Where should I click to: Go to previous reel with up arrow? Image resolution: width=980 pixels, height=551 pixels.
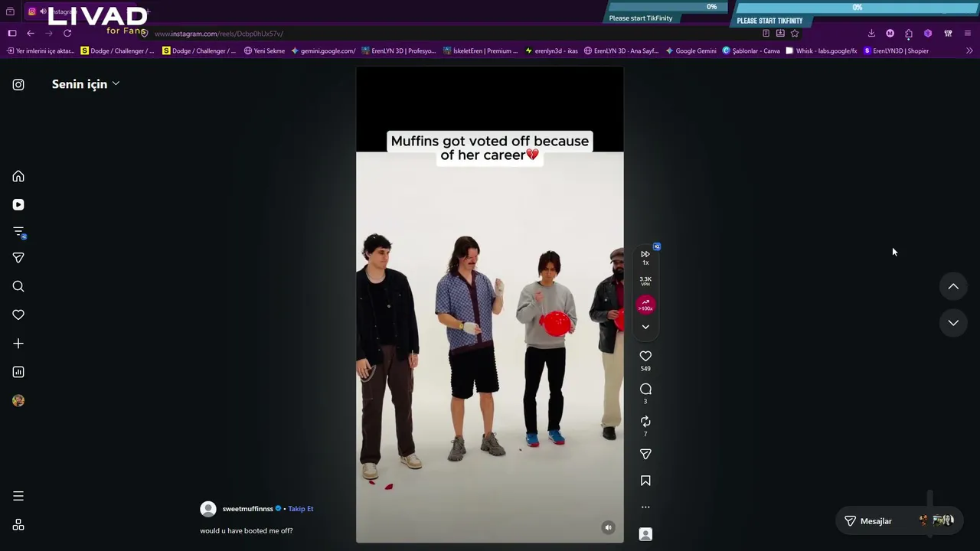953,286
